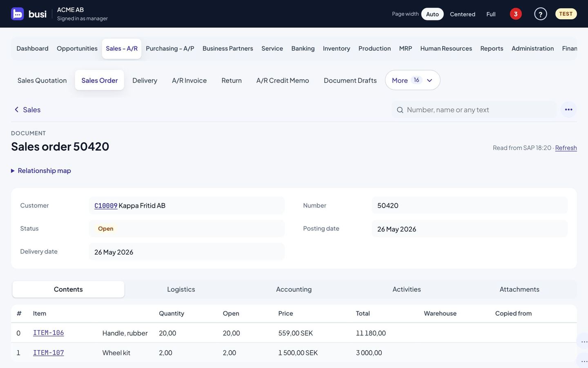588x368 pixels.
Task: Click the search magnifier icon
Action: pos(400,110)
